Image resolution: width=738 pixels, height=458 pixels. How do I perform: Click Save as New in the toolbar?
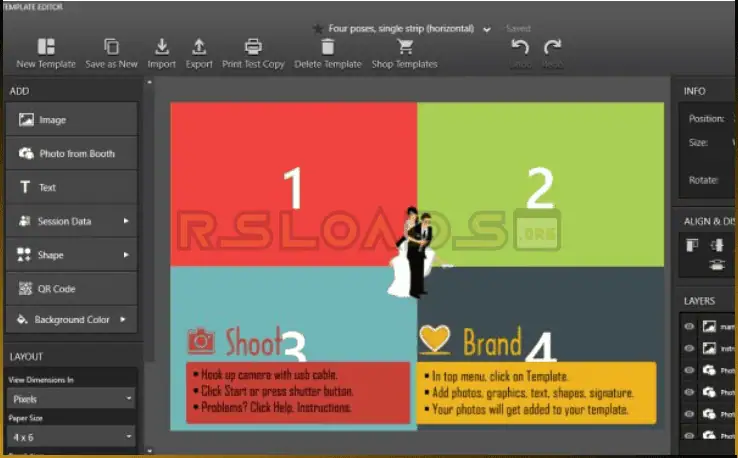pyautogui.click(x=111, y=47)
